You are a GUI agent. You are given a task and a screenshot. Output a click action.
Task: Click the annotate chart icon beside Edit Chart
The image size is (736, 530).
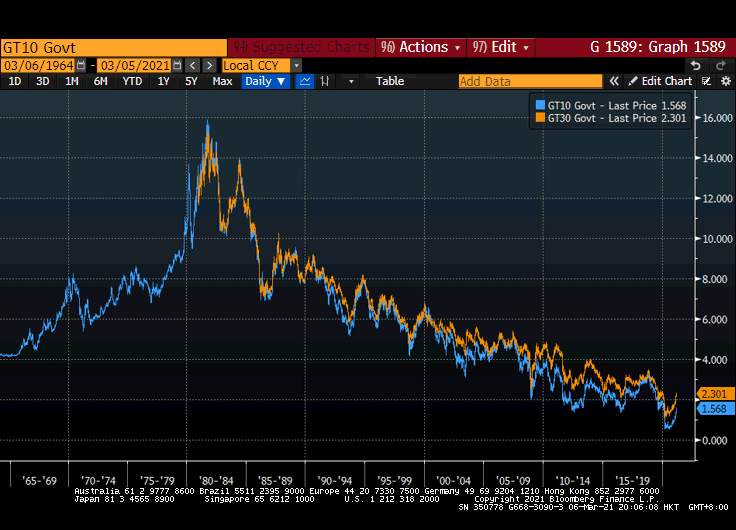tap(707, 81)
